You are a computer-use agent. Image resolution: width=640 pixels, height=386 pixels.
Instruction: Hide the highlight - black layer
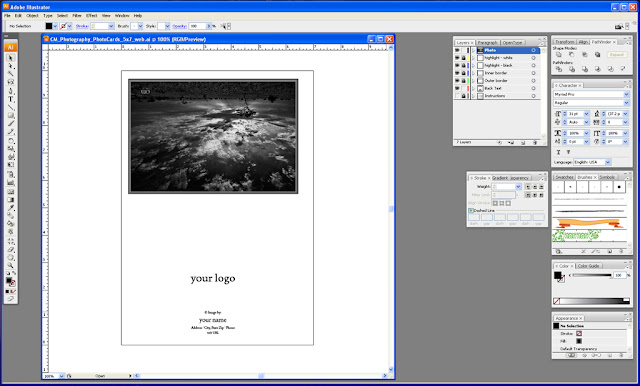tap(458, 65)
